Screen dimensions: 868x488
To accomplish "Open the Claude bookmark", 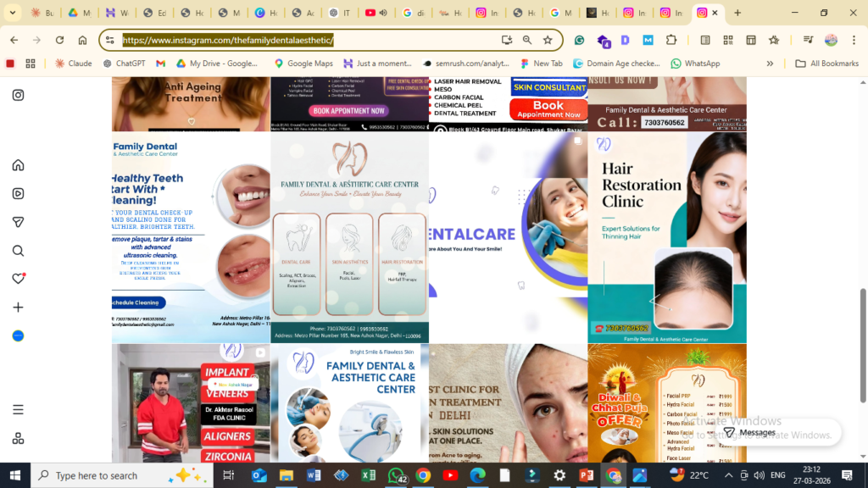I will (x=73, y=64).
